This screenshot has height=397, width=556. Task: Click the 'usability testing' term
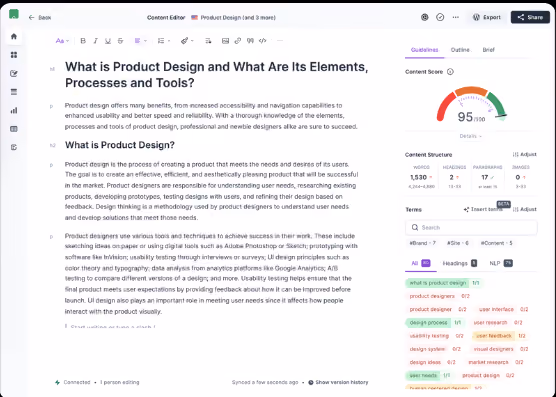tap(436, 336)
